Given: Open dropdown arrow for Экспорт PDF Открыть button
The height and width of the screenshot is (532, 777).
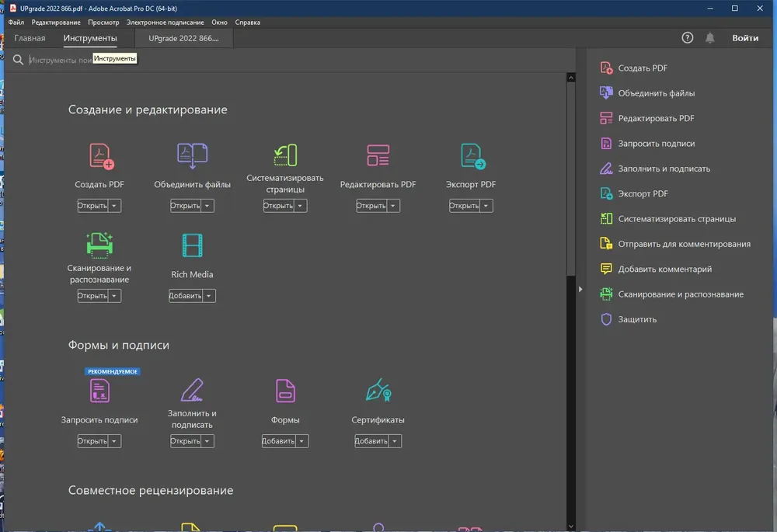Looking at the screenshot, I should point(486,206).
